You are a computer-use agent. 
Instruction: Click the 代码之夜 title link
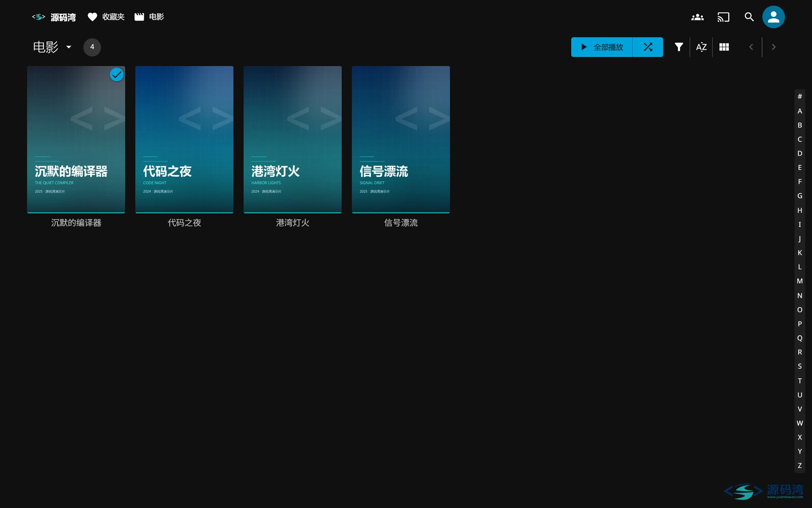tap(184, 223)
